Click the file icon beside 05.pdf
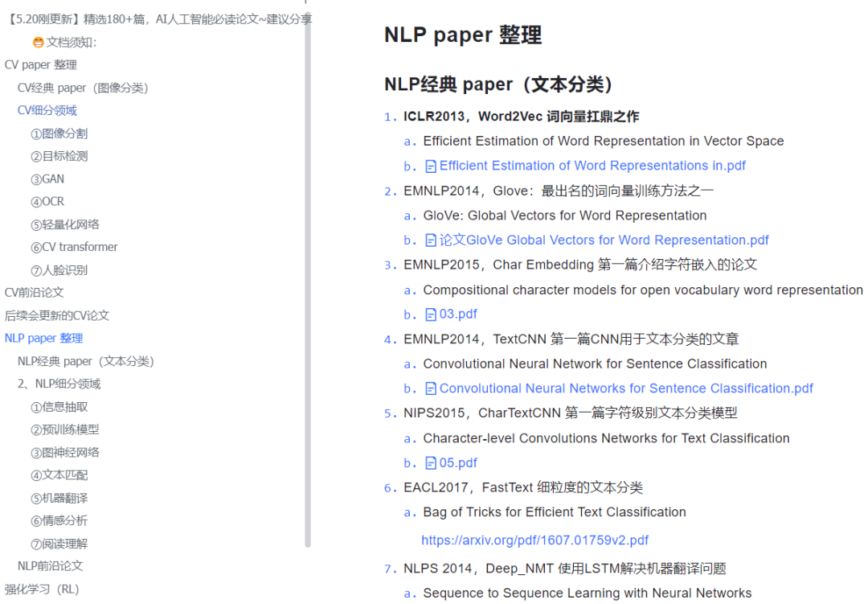Screen dimensions: 868x604 pyautogui.click(x=431, y=463)
